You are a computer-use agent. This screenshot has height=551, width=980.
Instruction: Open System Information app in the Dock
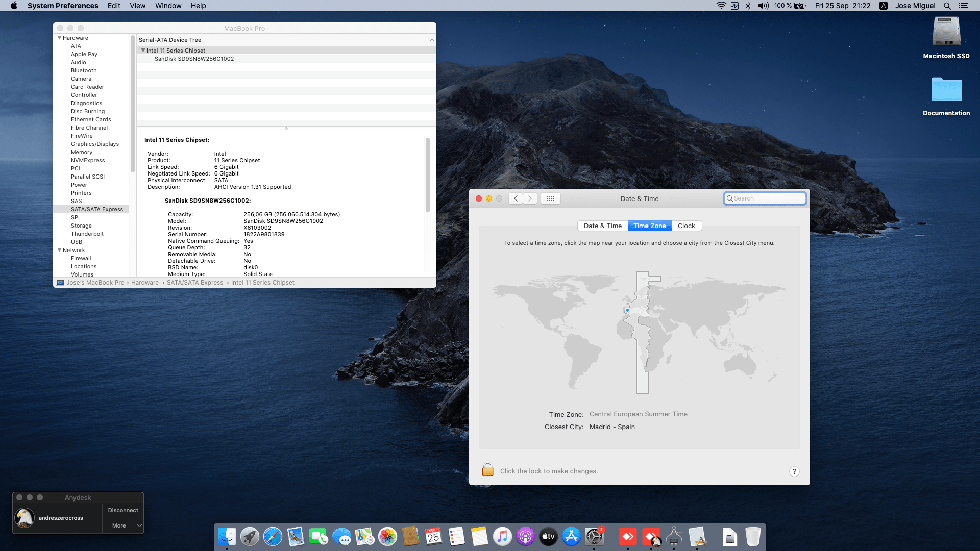pyautogui.click(x=674, y=537)
